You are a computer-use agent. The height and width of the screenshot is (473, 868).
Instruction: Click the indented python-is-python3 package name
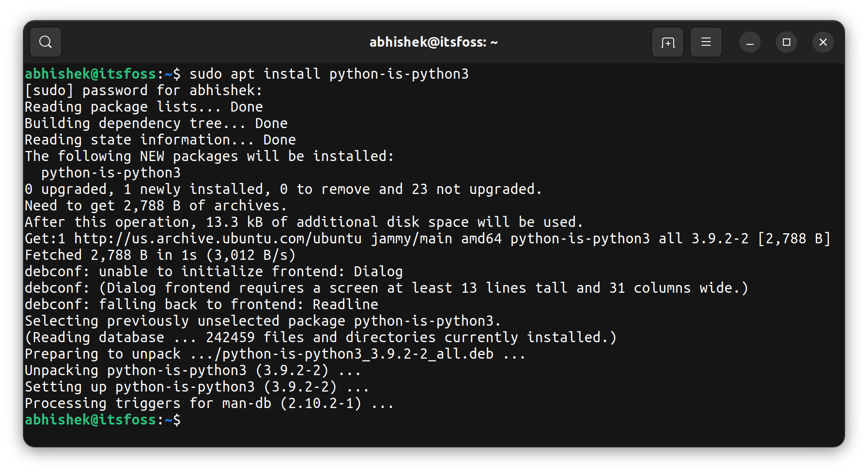point(111,172)
